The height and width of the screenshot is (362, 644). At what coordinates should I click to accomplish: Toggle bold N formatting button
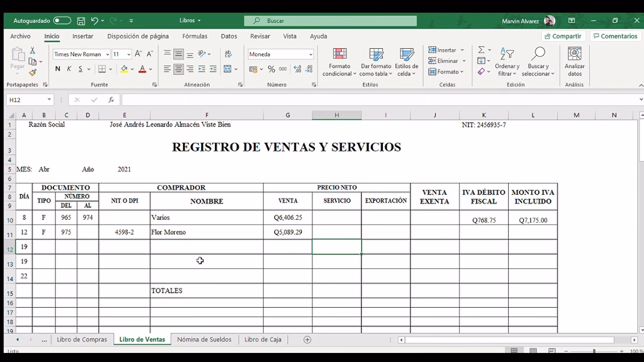(x=57, y=69)
